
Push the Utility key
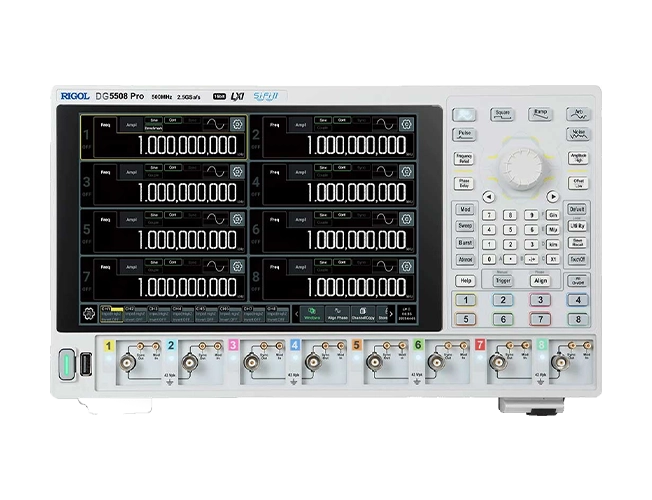[578, 226]
